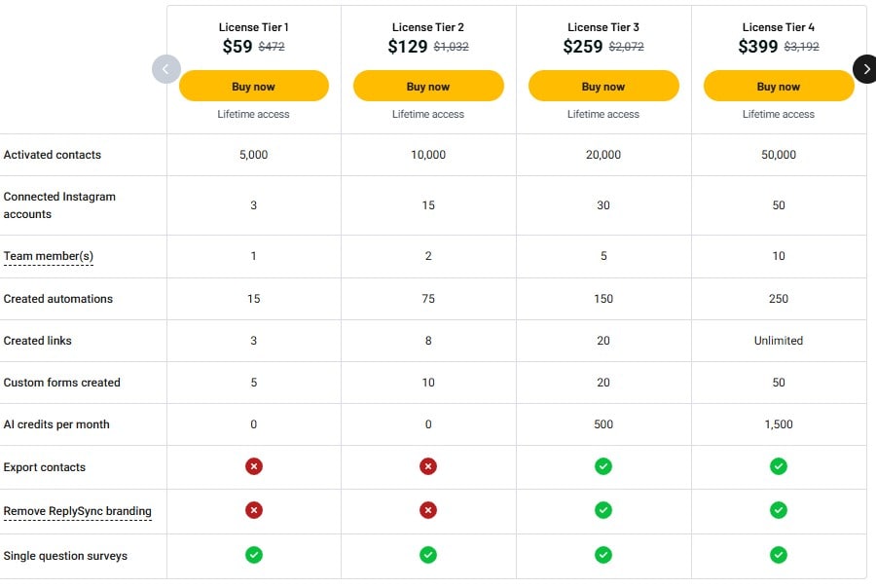
Task: Select the License Tier 2 column header
Action: [428, 27]
